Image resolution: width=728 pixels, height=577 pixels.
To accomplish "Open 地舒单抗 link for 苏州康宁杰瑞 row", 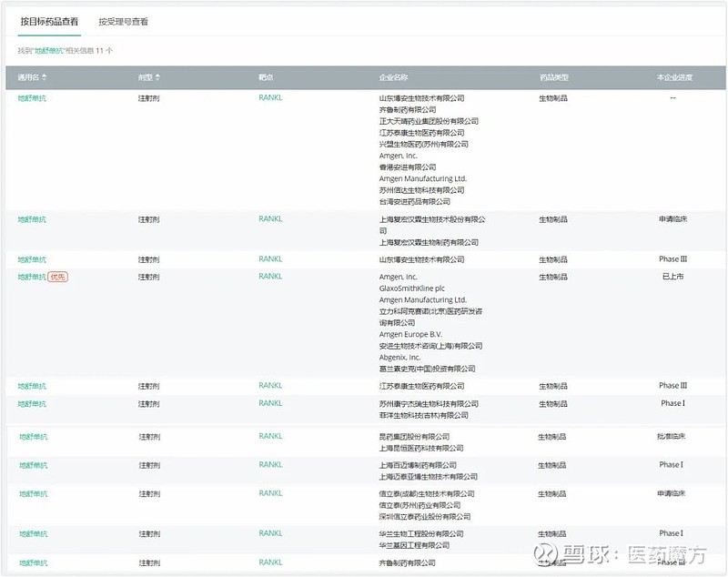I will 32,403.
